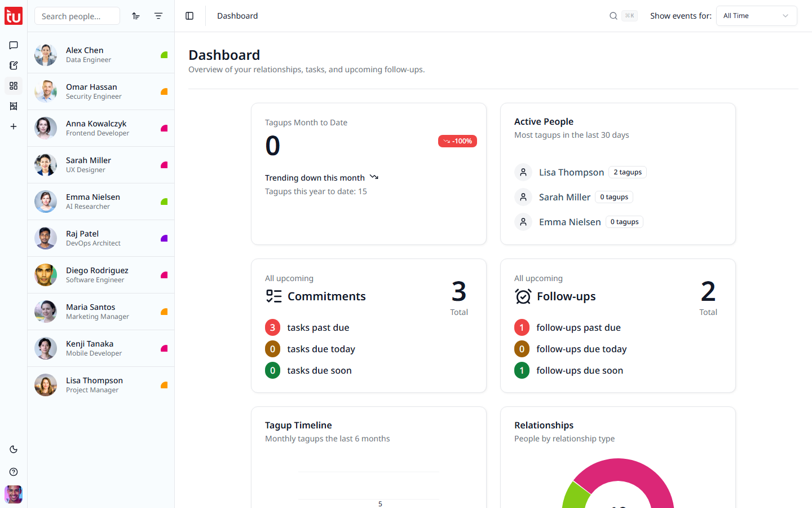
Task: Select Anna Kowalczyk in people list
Action: (101, 128)
